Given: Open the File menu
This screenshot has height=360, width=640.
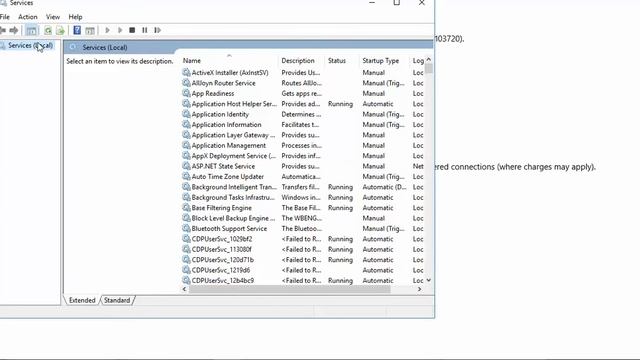Looking at the screenshot, I should (x=4, y=17).
